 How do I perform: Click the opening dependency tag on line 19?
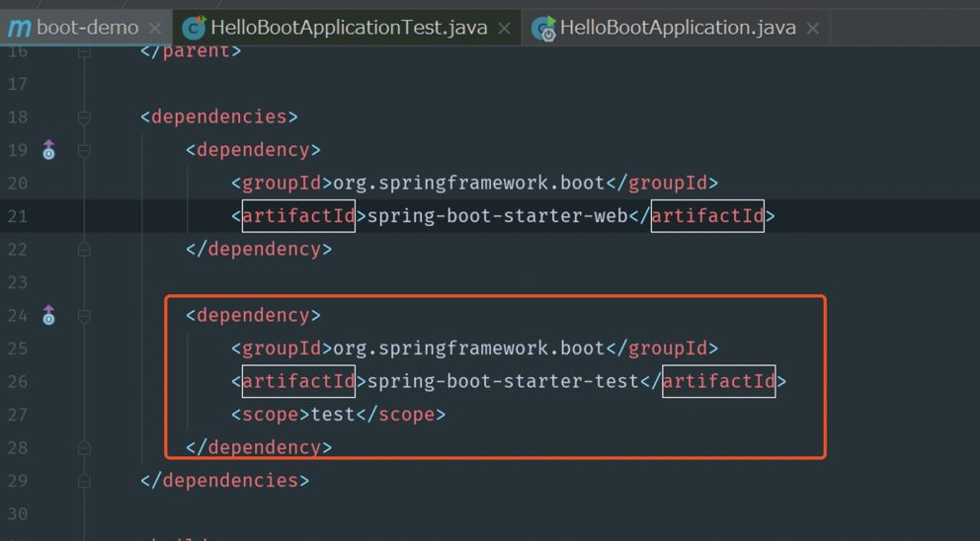pos(253,150)
